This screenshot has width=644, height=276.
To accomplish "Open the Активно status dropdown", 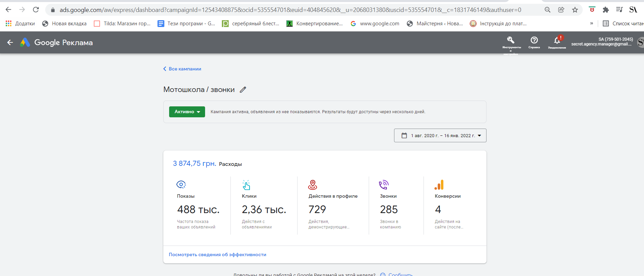I will coord(187,112).
